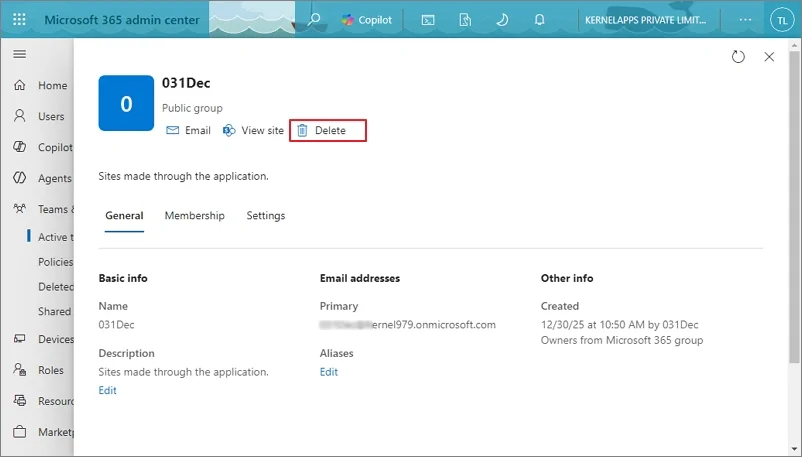This screenshot has width=802, height=457.
Task: Switch to the Membership tab
Action: click(x=194, y=215)
